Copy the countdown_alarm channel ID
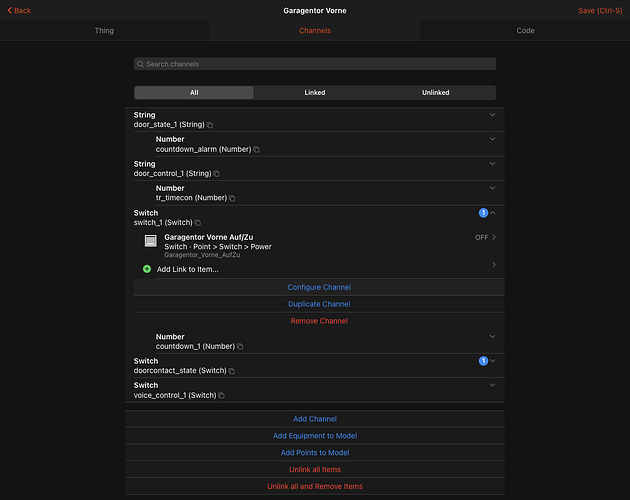Image resolution: width=630 pixels, height=500 pixels. coord(256,150)
